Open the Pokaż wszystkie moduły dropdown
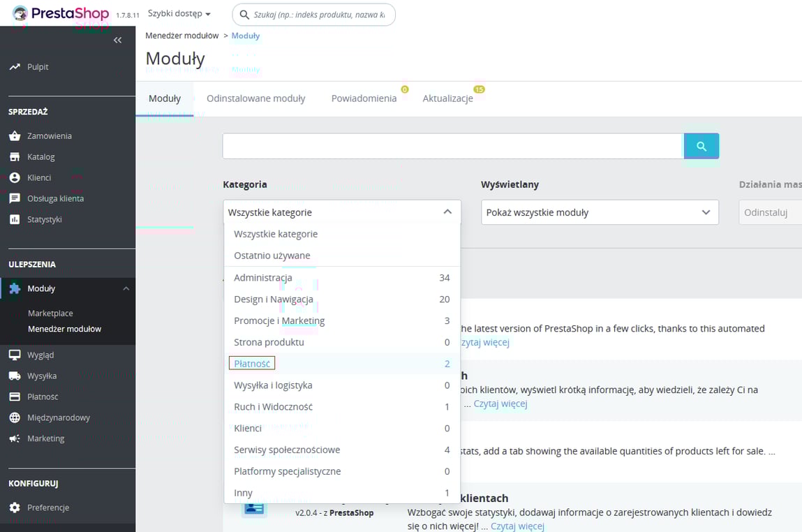 [600, 212]
